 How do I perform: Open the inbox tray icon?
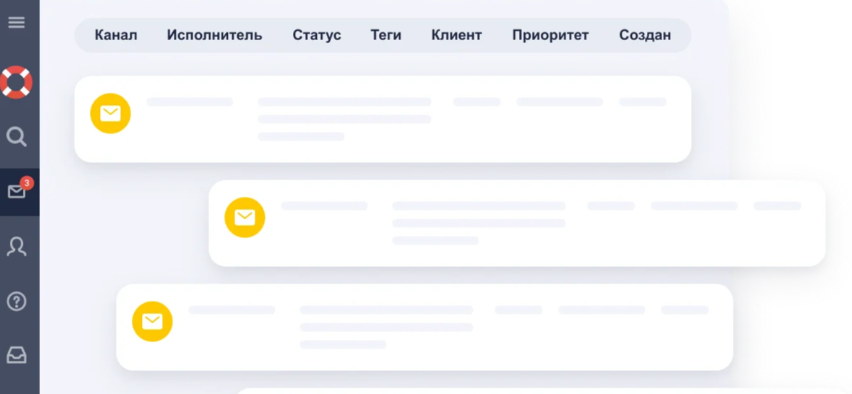pyautogui.click(x=16, y=355)
